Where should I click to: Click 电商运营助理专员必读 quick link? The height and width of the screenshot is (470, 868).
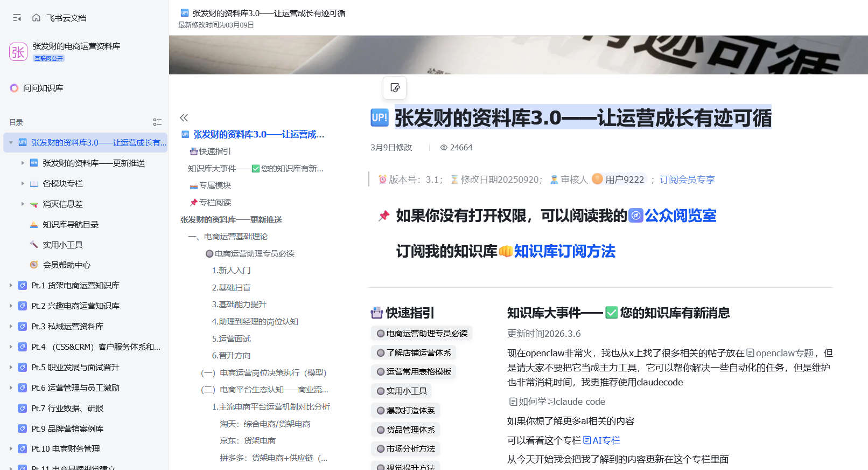(422, 333)
